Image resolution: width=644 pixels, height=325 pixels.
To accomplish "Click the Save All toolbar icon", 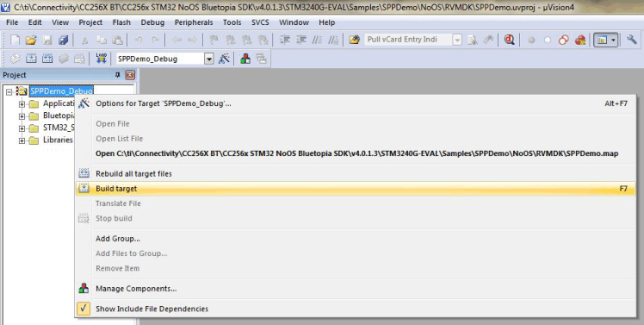I will click(x=63, y=40).
